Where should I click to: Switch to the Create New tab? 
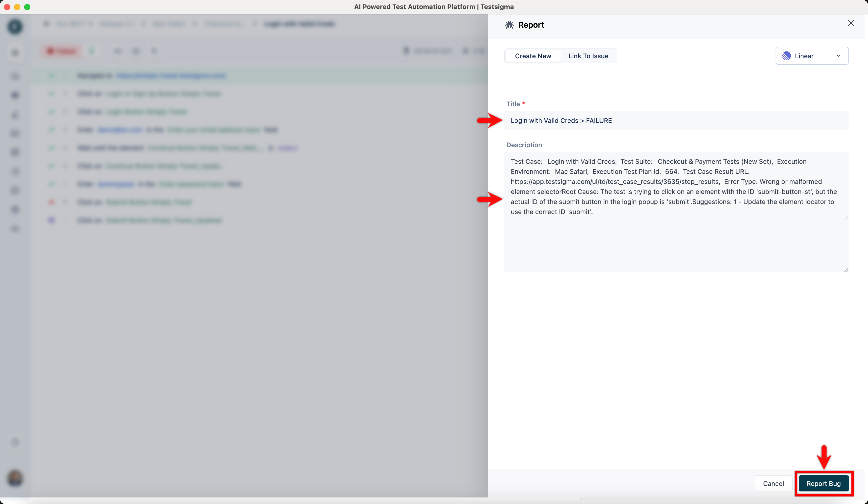(532, 56)
